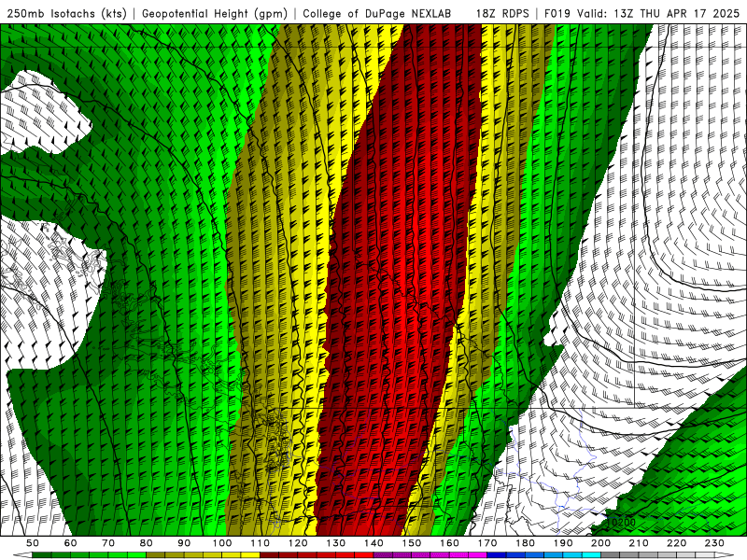The width and height of the screenshot is (747, 560).
Task: Click the colorbar label '80'
Action: [147, 543]
